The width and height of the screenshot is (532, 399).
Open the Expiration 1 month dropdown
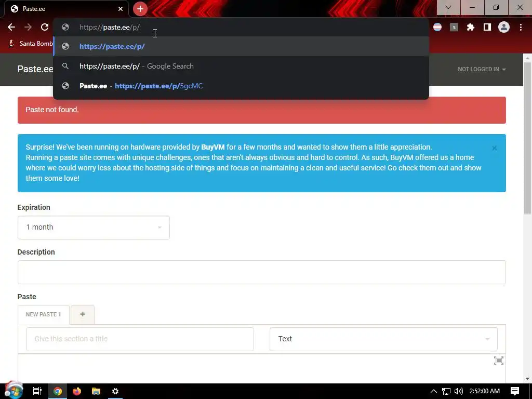94,228
